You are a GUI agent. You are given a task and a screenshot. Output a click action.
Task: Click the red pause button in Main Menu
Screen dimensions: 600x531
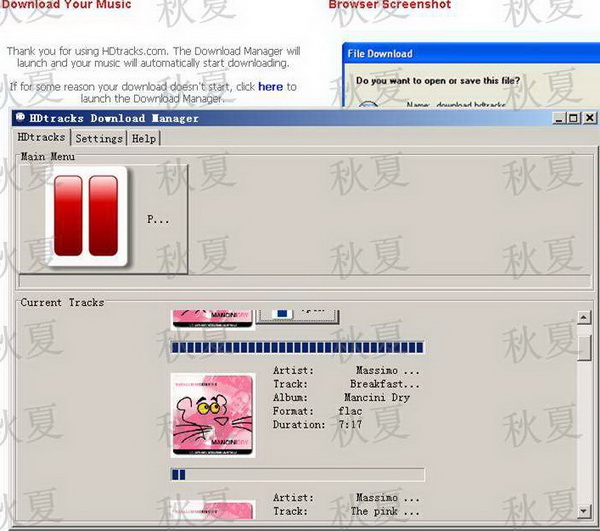(103, 219)
